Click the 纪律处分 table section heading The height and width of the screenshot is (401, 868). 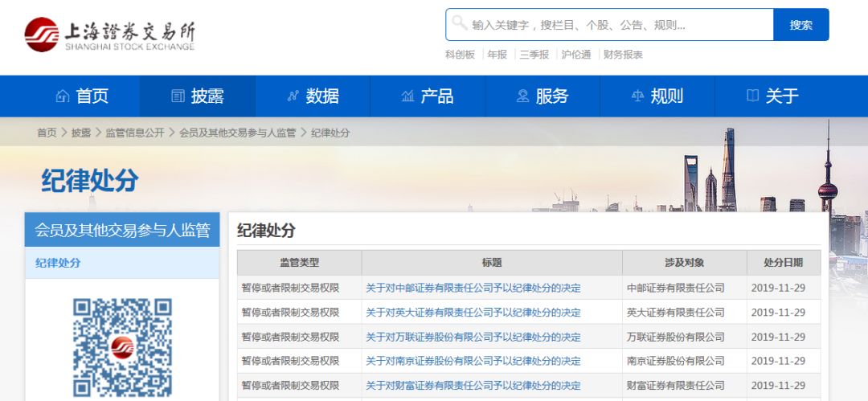pos(266,231)
